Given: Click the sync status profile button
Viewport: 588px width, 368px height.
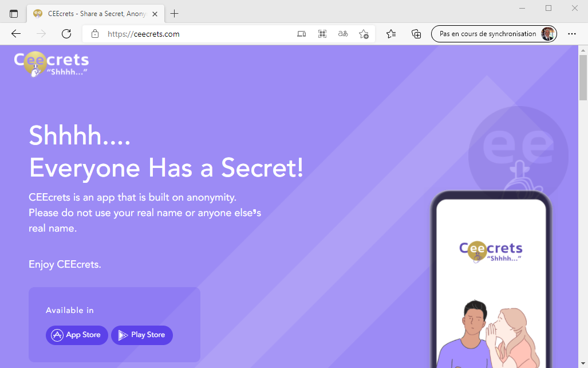Looking at the screenshot, I should tap(494, 34).
